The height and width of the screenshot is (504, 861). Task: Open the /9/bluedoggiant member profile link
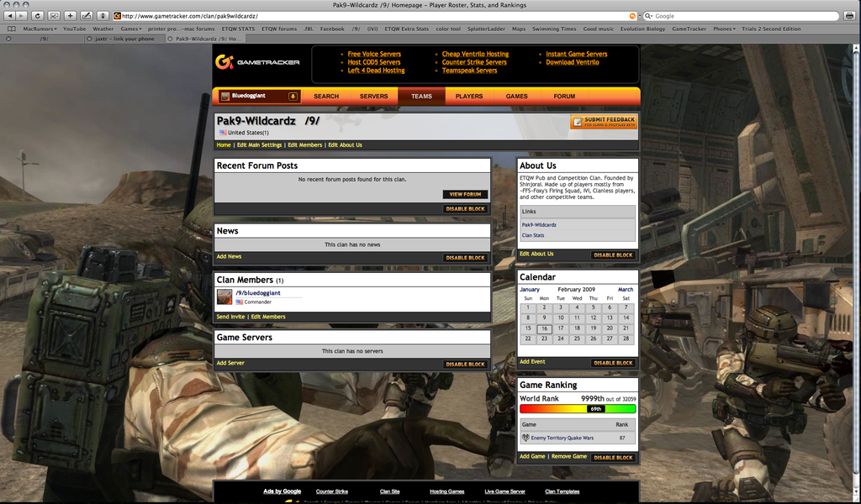258,293
